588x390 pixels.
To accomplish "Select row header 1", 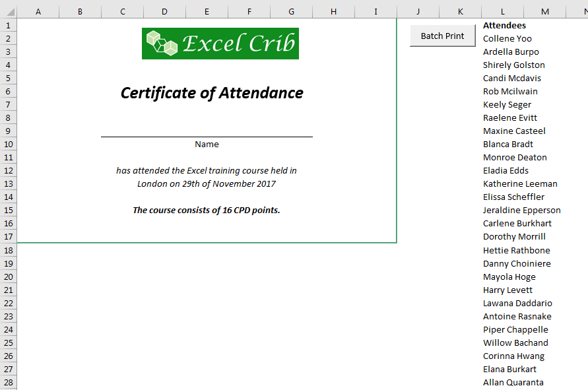I will [x=7, y=25].
